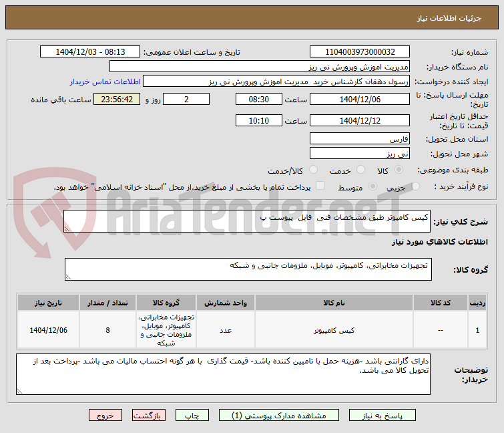Click the تاریخ نیاز column header
Viewport: 504px width, 433px height.
48,303
